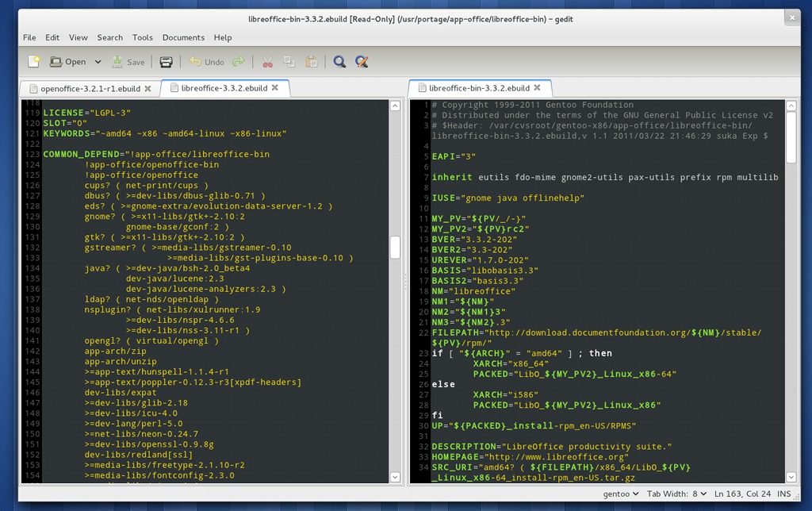Click the BVER="3.3.2-202" line

coord(474,239)
